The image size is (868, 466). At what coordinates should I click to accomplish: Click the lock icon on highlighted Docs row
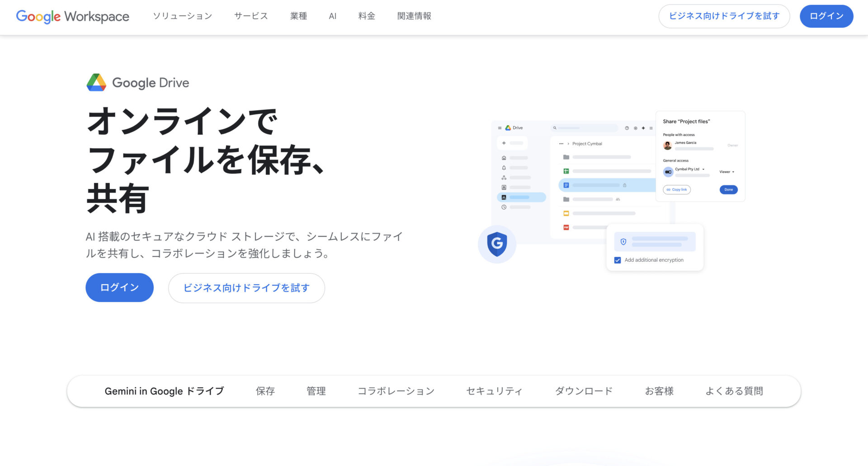(x=625, y=185)
